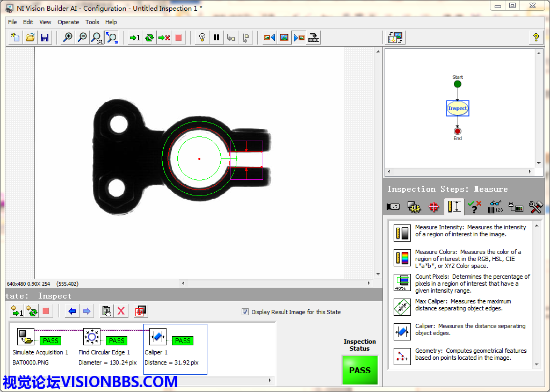Viewport: 550px width, 392px height.
Task: Click the steps list scroll right arrow
Action: pyautogui.click(x=270, y=380)
